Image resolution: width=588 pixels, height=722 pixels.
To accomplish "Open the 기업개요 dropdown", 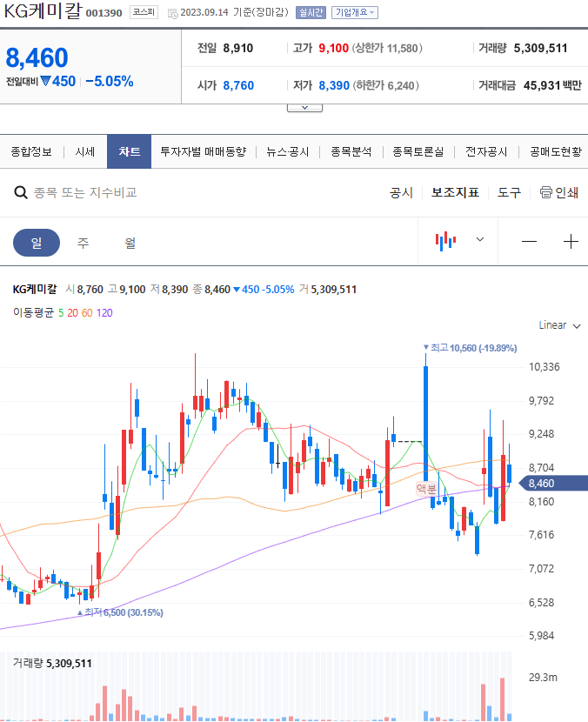I will pyautogui.click(x=355, y=12).
